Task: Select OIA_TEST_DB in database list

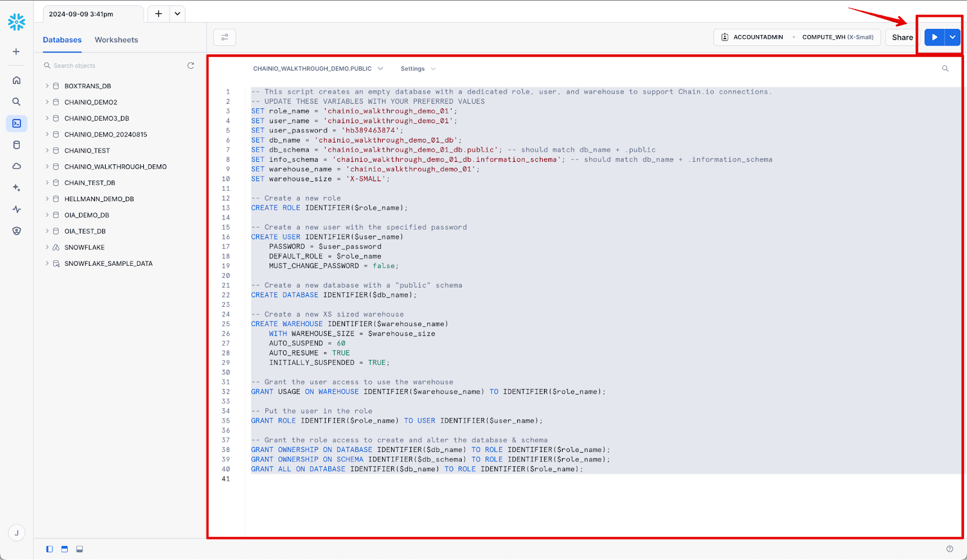Action: tap(85, 231)
